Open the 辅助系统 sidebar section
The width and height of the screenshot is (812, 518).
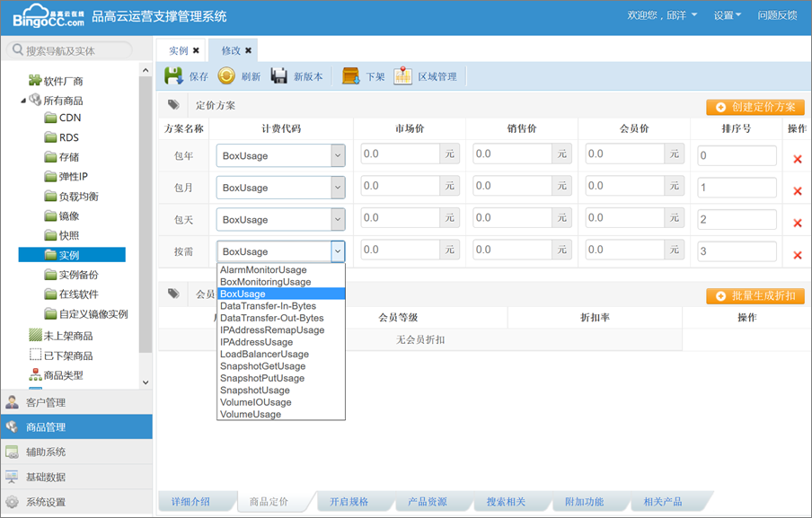(x=76, y=452)
